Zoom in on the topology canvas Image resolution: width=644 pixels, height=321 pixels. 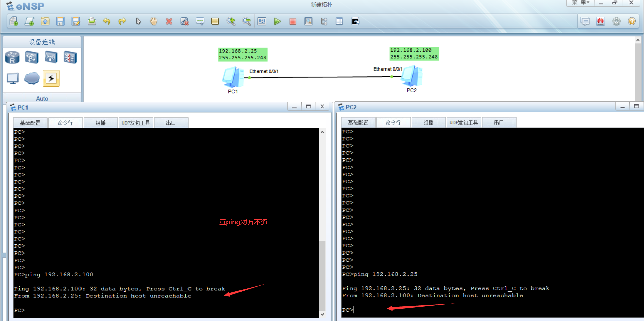[231, 21]
